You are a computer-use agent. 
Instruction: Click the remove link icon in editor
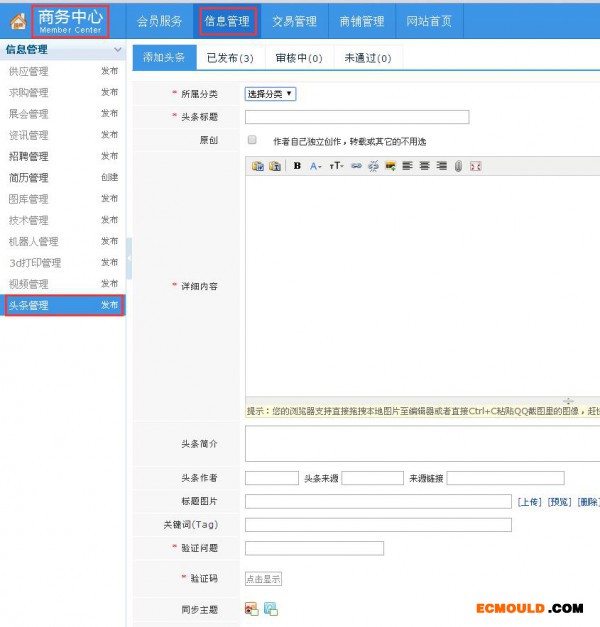pyautogui.click(x=373, y=166)
